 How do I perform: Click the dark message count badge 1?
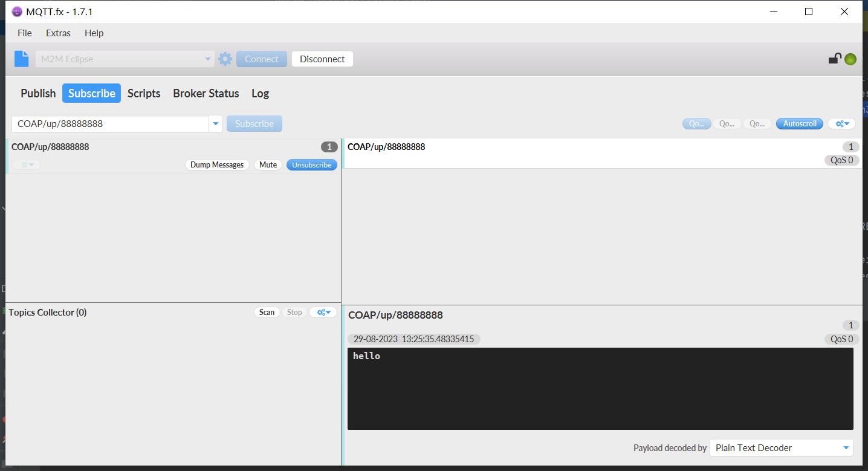[x=329, y=147]
